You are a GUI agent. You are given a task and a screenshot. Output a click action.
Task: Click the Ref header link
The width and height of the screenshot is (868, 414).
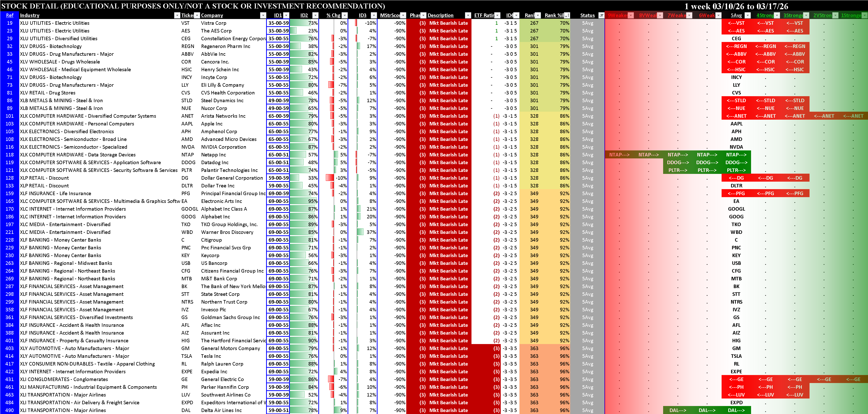pyautogui.click(x=9, y=15)
